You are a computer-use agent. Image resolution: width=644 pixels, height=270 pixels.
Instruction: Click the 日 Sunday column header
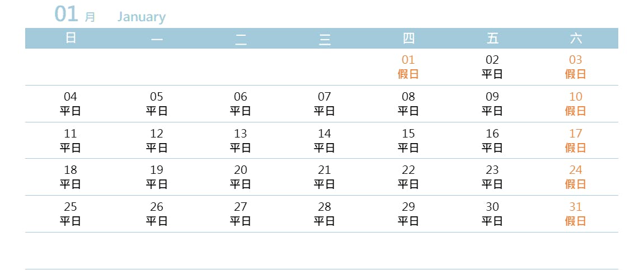(70, 38)
